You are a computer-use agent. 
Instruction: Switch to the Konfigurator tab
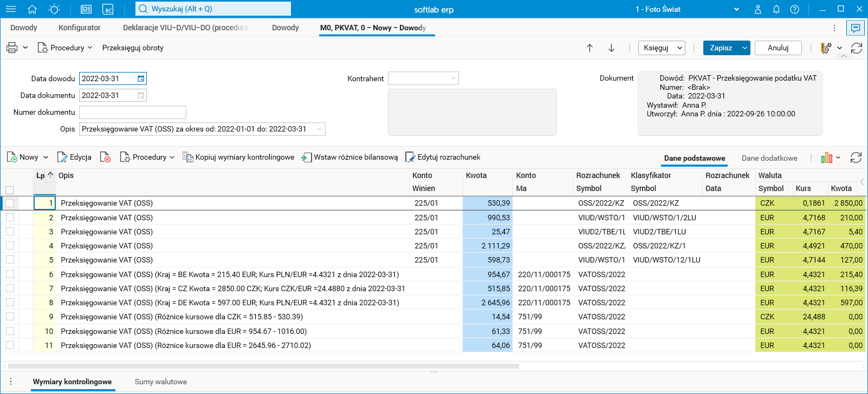[79, 28]
